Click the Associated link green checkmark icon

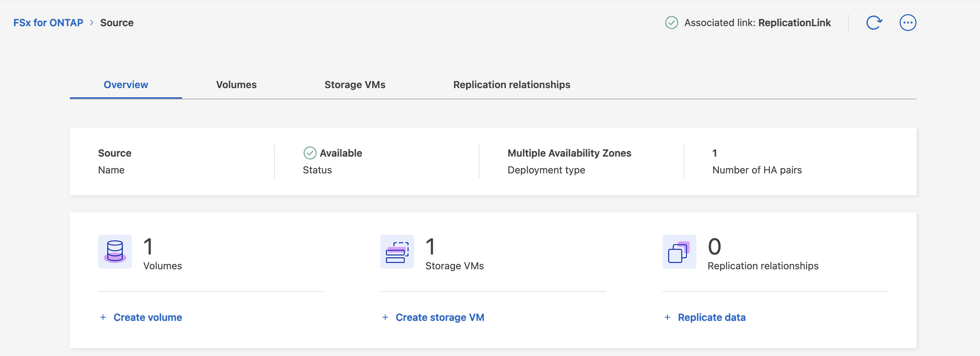671,23
